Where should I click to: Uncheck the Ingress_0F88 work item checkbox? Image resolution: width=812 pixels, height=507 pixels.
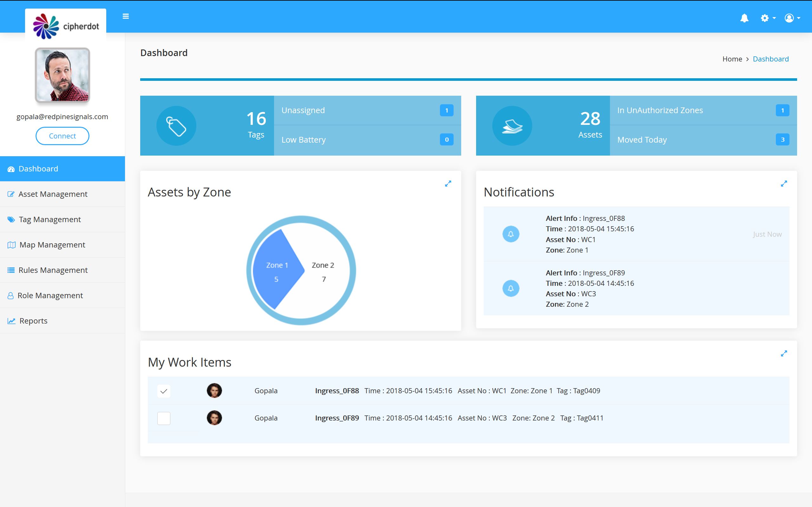tap(164, 391)
